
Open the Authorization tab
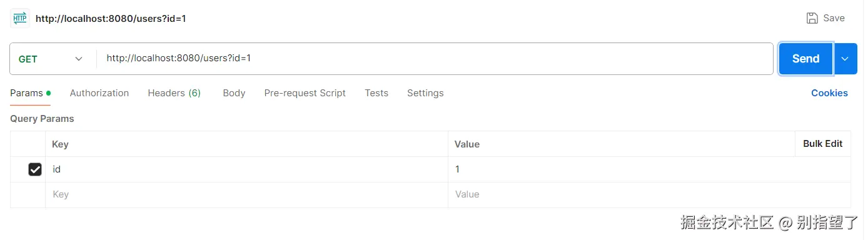pyautogui.click(x=99, y=93)
